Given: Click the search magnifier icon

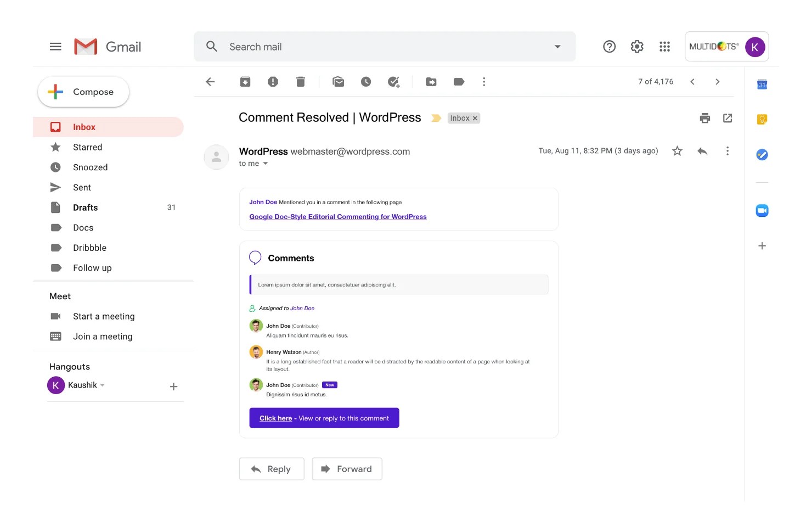Looking at the screenshot, I should pos(212,47).
